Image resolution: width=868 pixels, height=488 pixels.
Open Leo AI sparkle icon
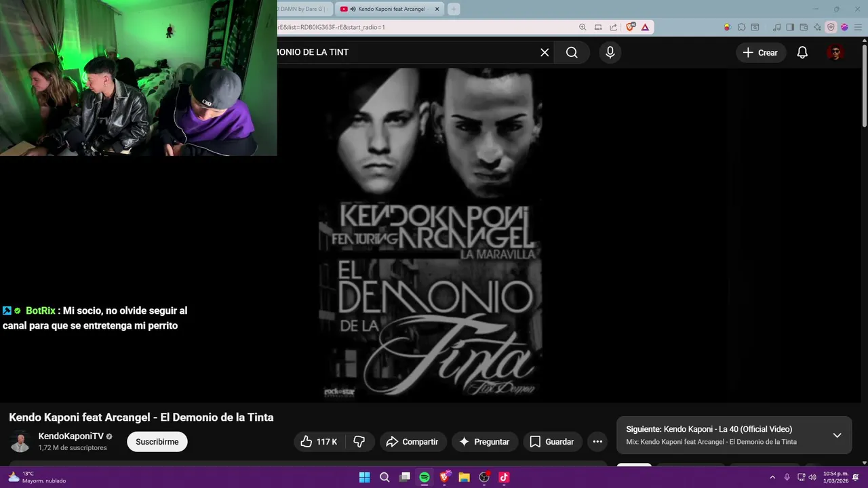(817, 27)
